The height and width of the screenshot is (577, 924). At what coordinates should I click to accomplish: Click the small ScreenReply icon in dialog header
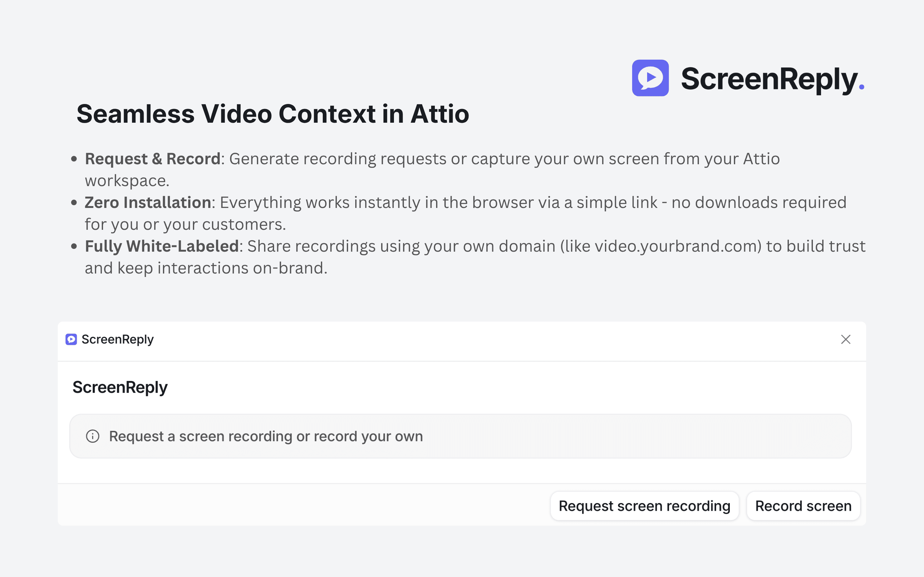[x=71, y=339]
